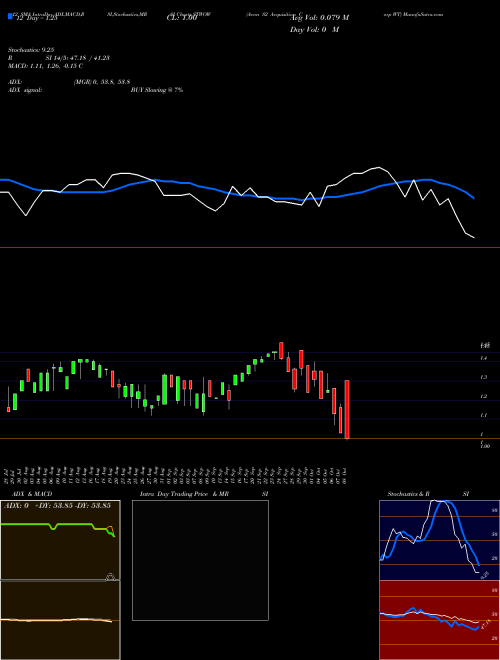Click the ADX green line chart panel
The height and width of the screenshot is (660, 500).
60,540
